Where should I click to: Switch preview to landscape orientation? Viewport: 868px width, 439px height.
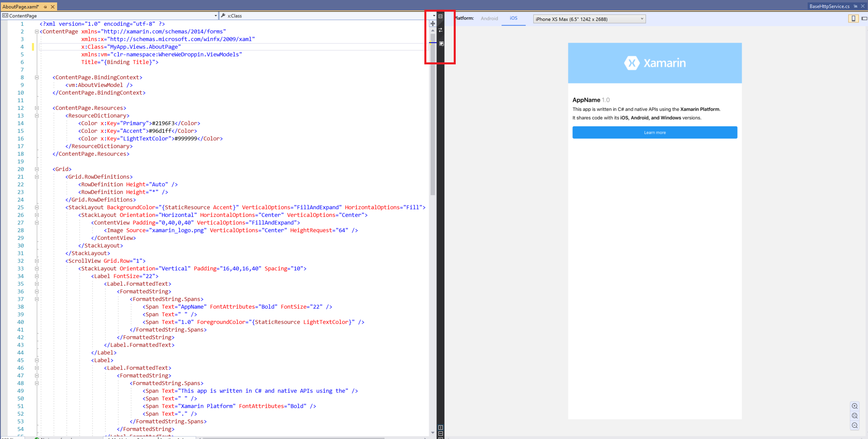coord(864,19)
